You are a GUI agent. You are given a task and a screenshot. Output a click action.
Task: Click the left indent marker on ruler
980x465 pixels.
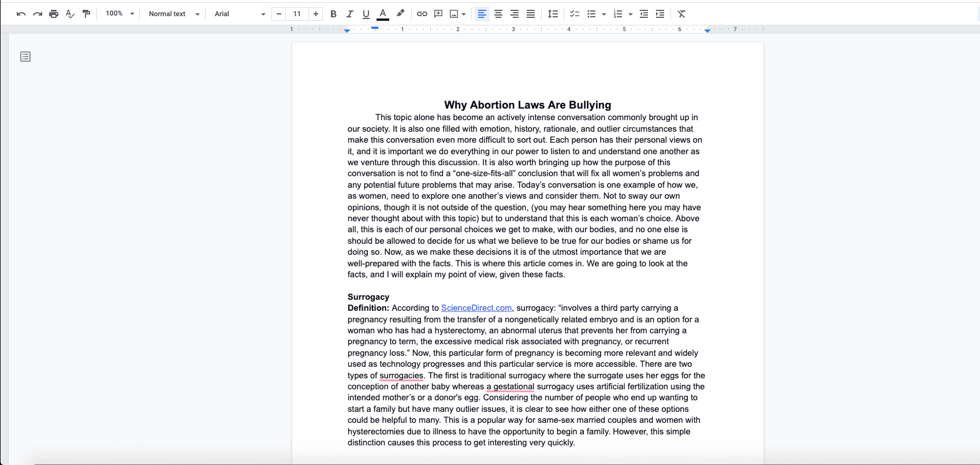click(x=347, y=31)
